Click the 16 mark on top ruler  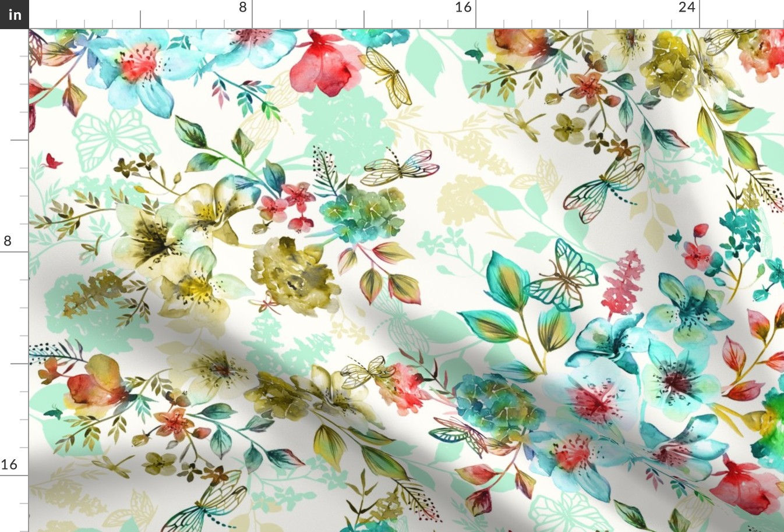point(463,8)
